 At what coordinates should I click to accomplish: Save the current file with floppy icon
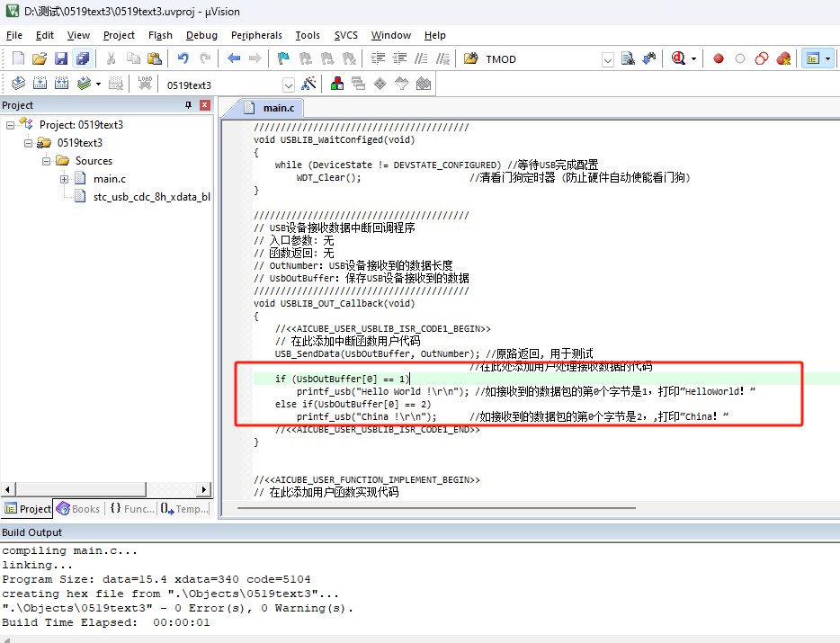click(61, 58)
